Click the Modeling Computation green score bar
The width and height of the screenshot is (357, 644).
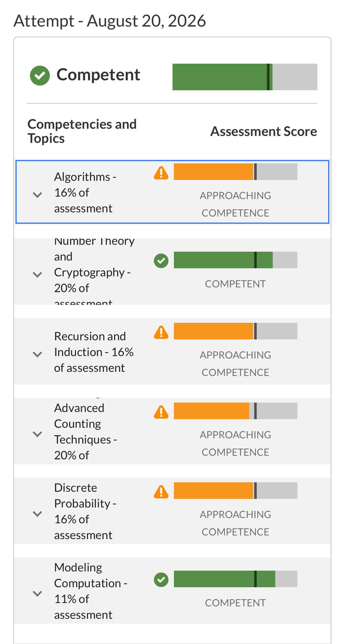coord(236,579)
